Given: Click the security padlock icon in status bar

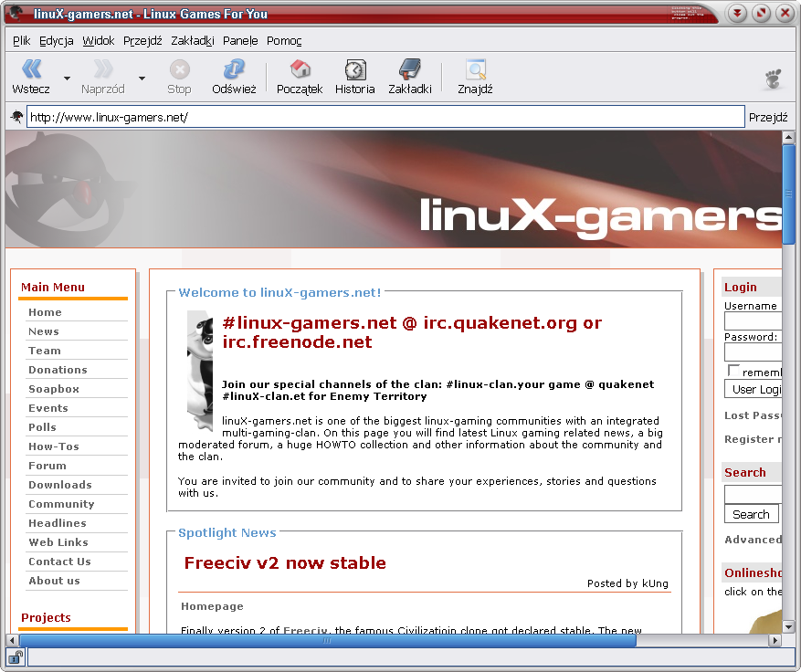Looking at the screenshot, I should (x=16, y=656).
